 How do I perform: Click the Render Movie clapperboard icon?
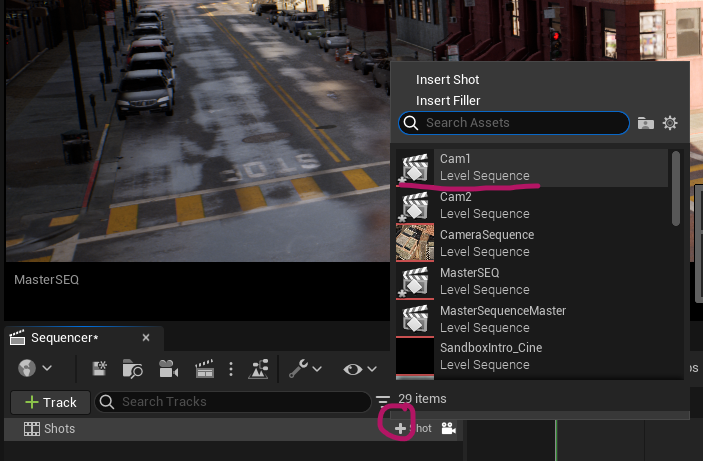(x=204, y=369)
